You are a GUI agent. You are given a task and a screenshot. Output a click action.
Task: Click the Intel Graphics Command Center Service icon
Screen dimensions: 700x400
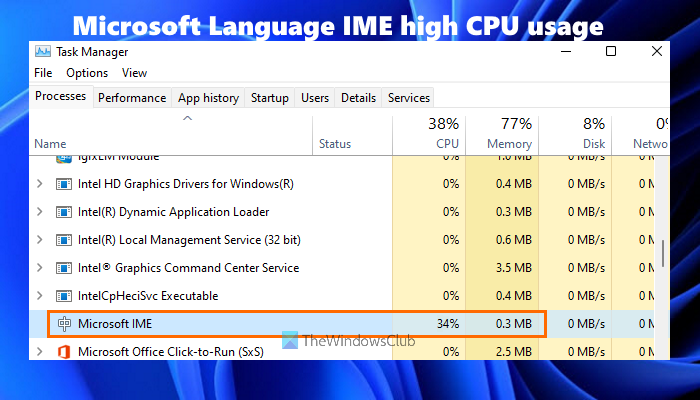pyautogui.click(x=64, y=268)
